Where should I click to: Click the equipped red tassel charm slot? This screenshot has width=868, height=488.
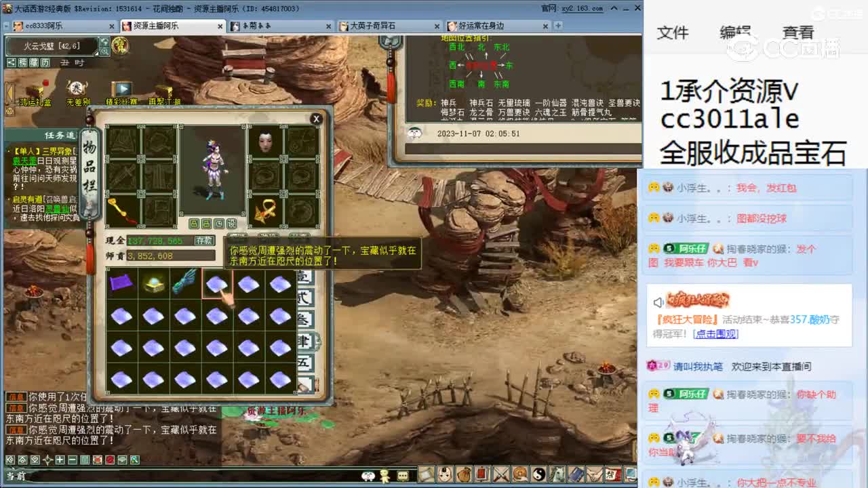(x=123, y=211)
